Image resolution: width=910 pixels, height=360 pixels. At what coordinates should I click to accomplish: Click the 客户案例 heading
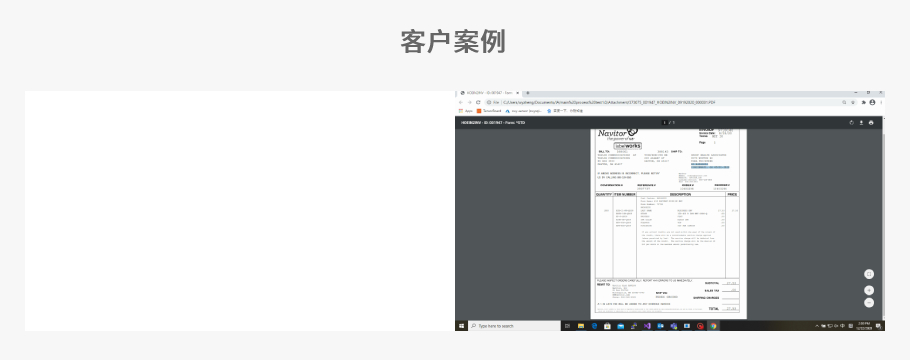453,41
